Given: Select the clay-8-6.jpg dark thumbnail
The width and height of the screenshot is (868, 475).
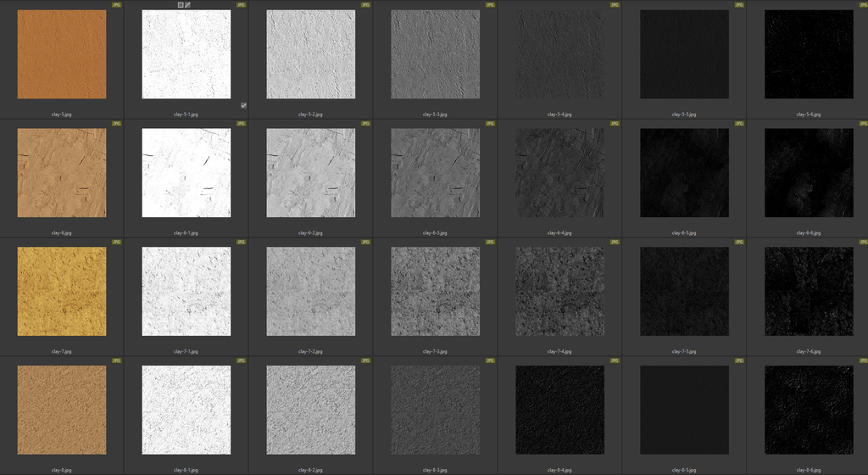Looking at the screenshot, I should (808, 411).
